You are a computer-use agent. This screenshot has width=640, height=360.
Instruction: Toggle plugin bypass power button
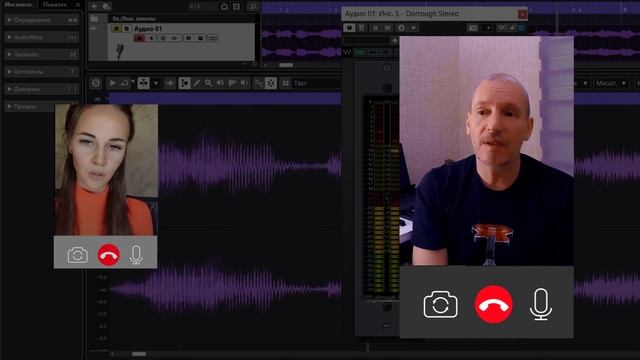(x=349, y=28)
